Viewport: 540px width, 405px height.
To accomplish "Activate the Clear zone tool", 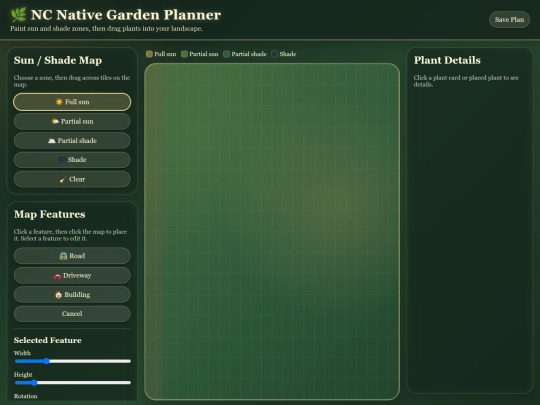I will coord(72,179).
